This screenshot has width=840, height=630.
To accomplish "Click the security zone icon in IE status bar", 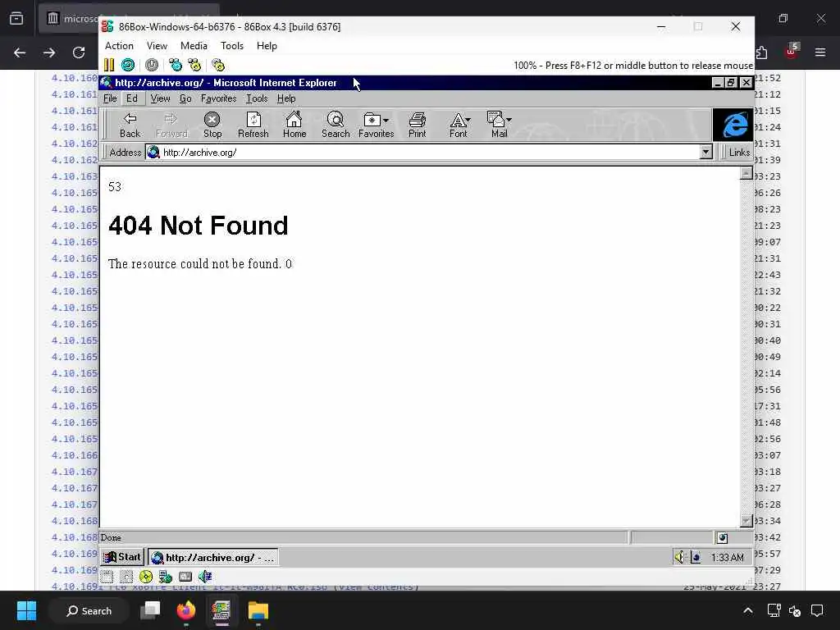I will tap(722, 537).
